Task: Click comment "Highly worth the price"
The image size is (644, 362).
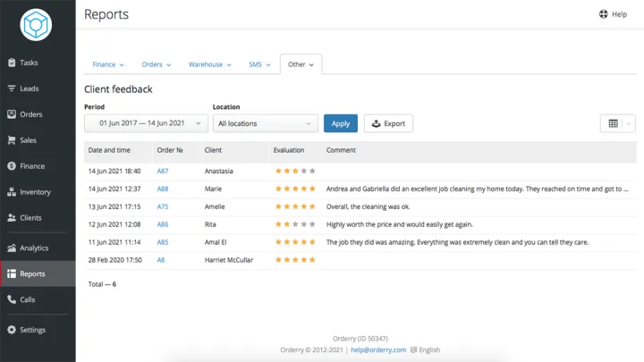Action: (399, 224)
